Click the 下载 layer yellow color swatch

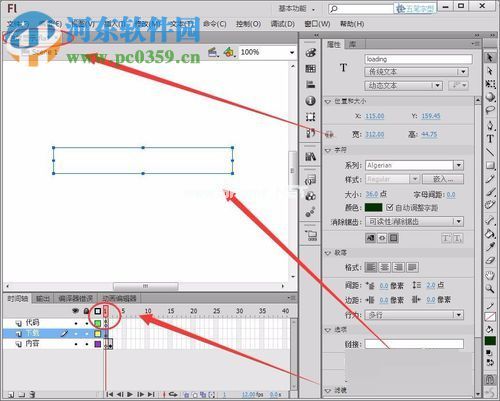click(97, 333)
